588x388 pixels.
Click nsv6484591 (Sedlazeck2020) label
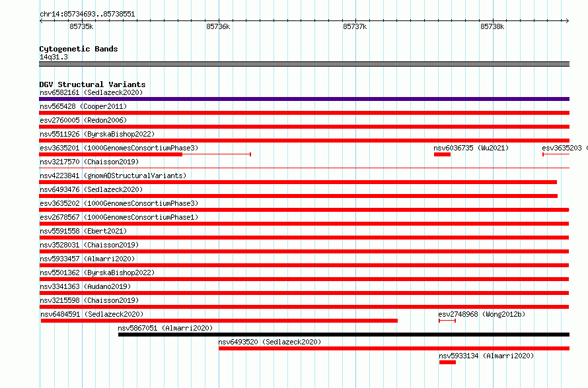92,314
